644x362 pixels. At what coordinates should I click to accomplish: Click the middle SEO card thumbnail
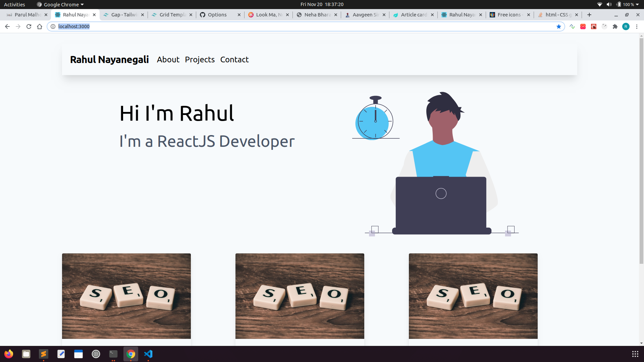[x=300, y=296]
